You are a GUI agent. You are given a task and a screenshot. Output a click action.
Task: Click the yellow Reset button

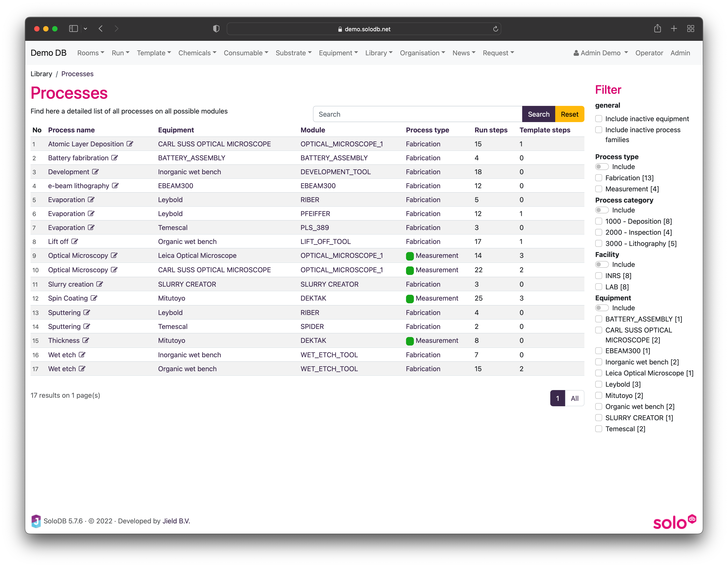(x=569, y=114)
